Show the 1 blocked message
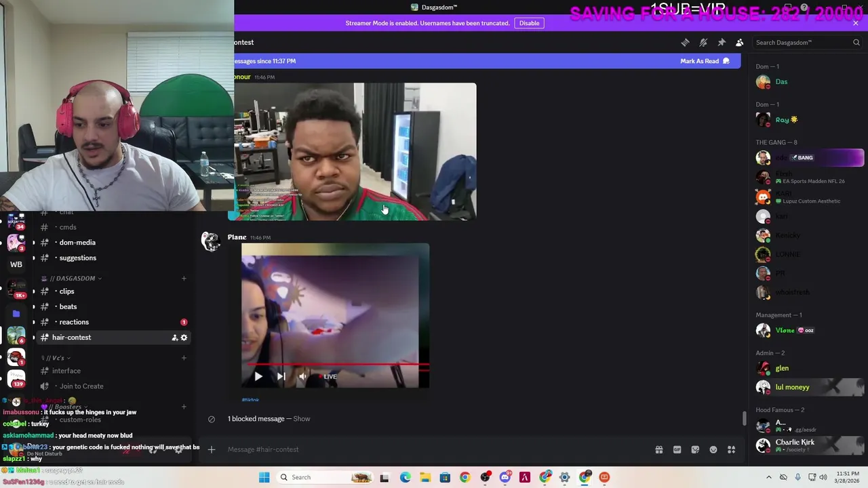Image resolution: width=868 pixels, height=488 pixels. pos(302,419)
